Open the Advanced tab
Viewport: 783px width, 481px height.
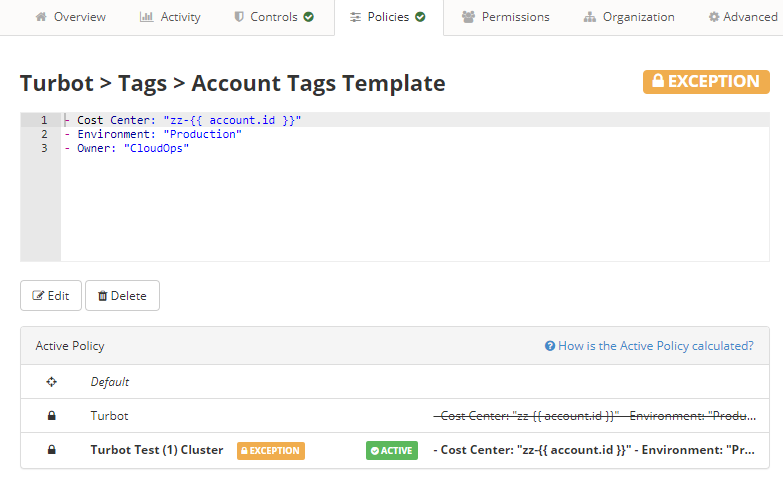[x=743, y=17]
